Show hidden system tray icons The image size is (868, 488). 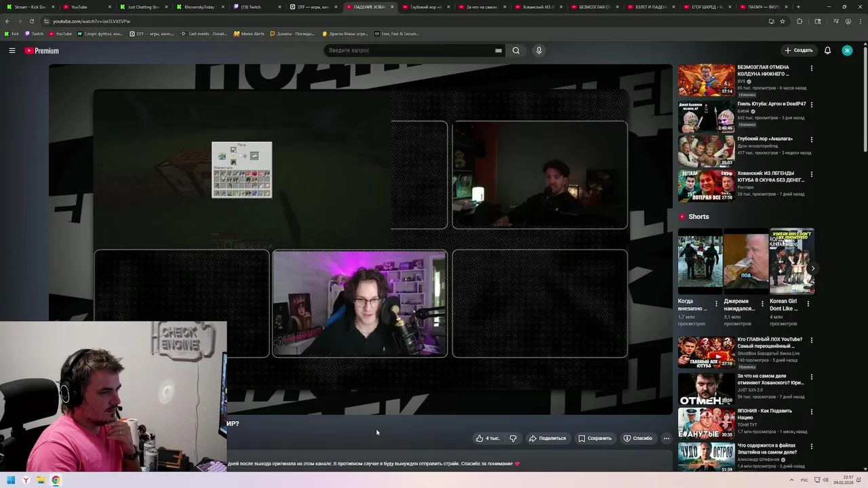click(x=791, y=480)
